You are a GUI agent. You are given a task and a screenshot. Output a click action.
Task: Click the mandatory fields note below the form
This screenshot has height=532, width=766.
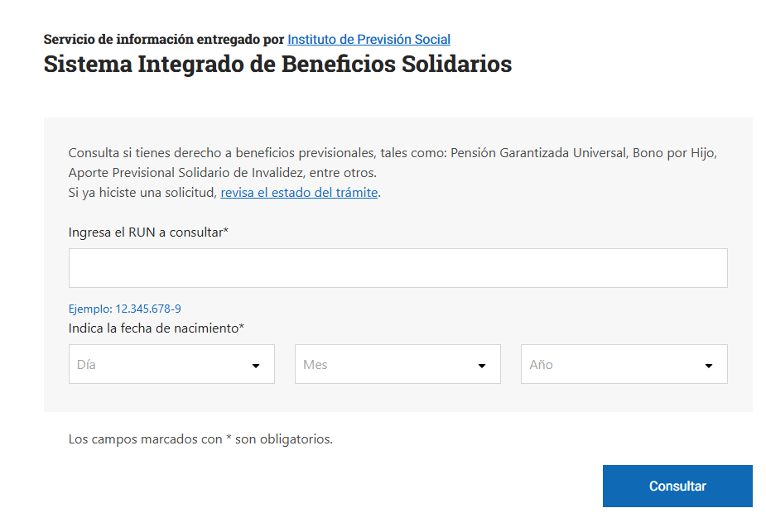coord(200,439)
